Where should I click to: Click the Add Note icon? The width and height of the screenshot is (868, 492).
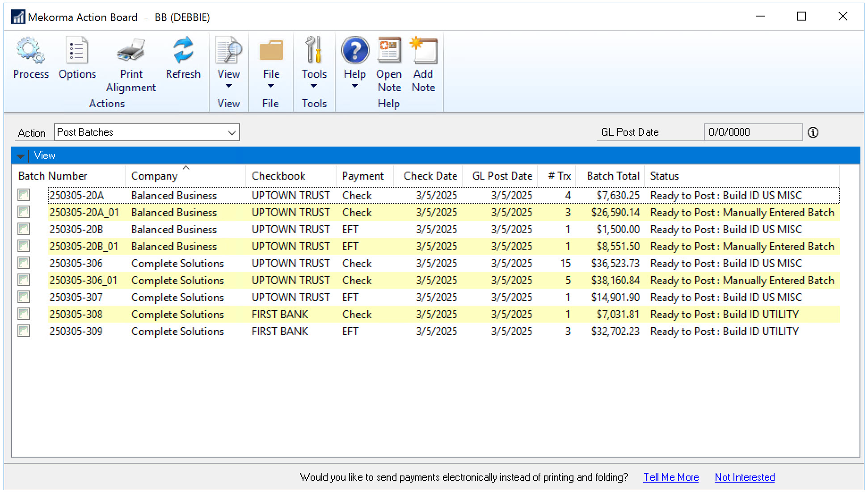423,50
